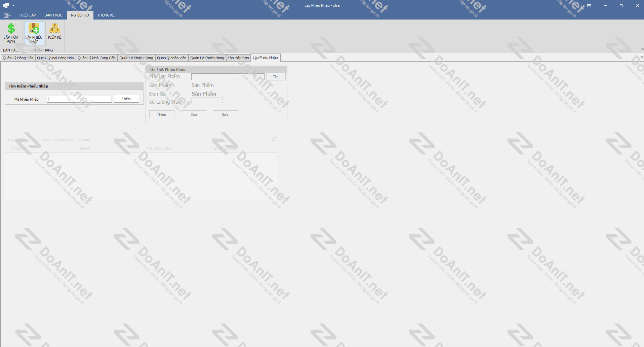Open the ribbon display options icon

pyautogui.click(x=589, y=5)
